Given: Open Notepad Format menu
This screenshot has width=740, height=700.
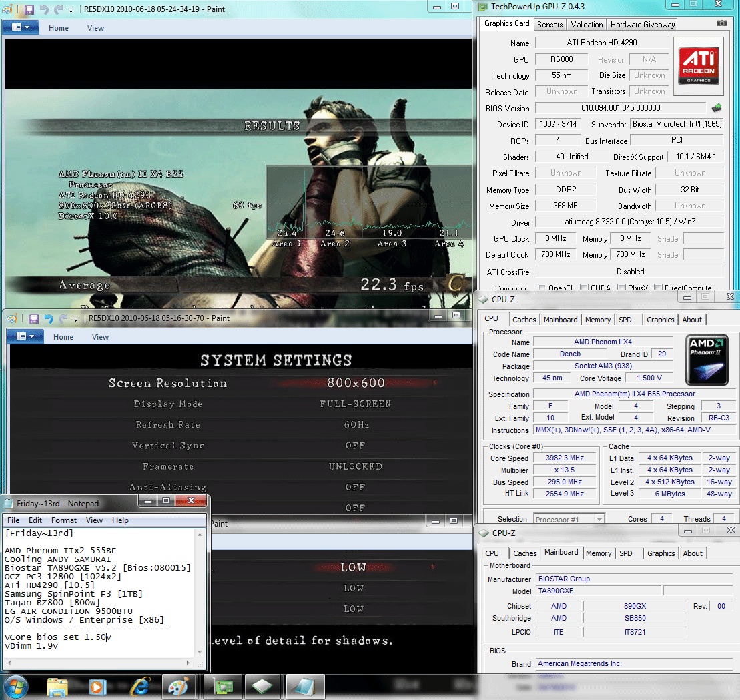Looking at the screenshot, I should point(63,520).
